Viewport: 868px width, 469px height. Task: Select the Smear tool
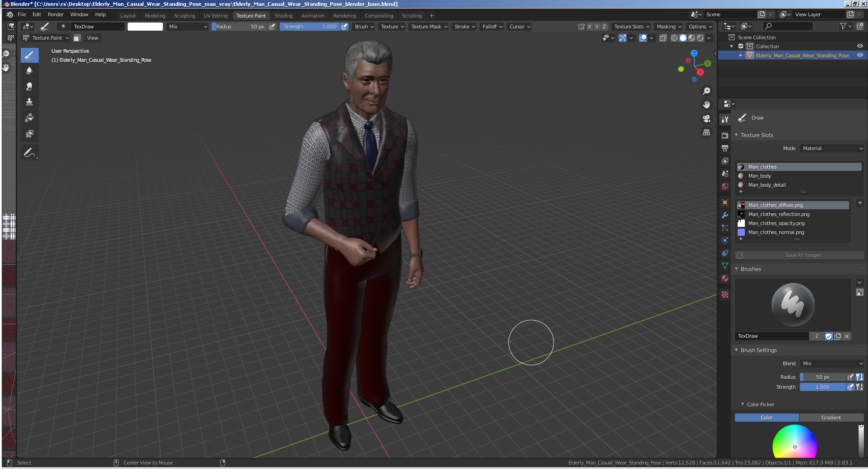pos(29,86)
